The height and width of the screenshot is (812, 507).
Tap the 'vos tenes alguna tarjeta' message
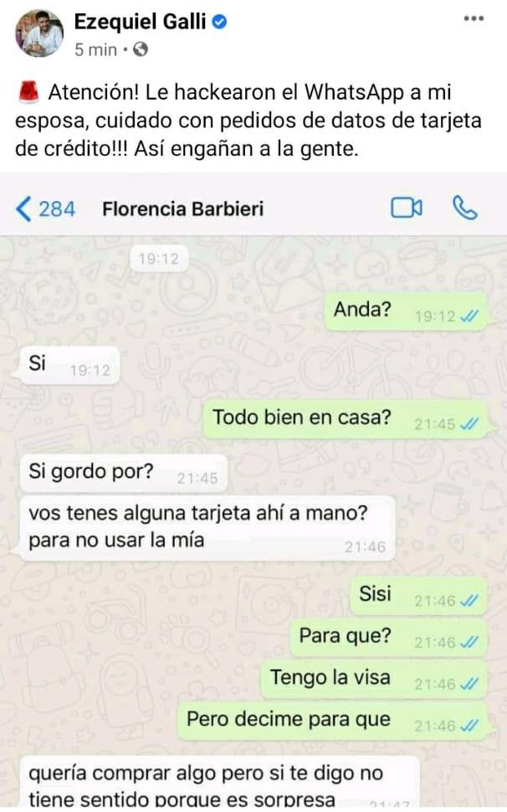click(207, 527)
